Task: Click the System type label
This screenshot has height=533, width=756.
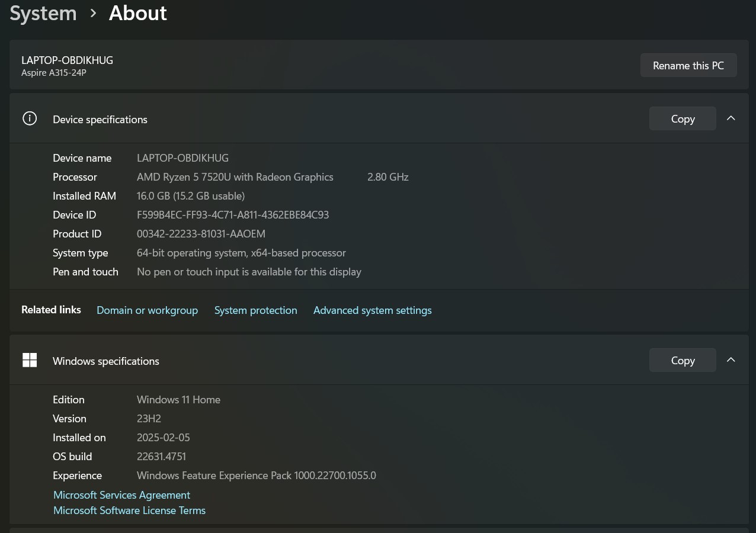Action: (x=81, y=253)
